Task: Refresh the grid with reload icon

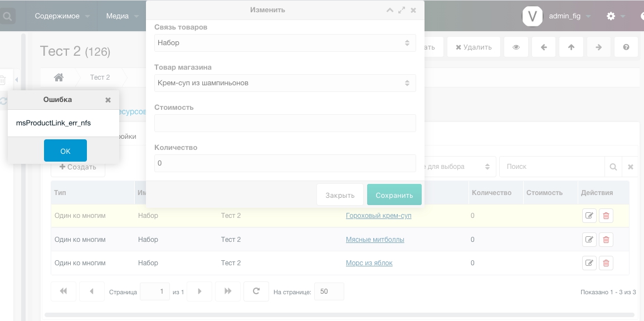Action: click(x=256, y=291)
